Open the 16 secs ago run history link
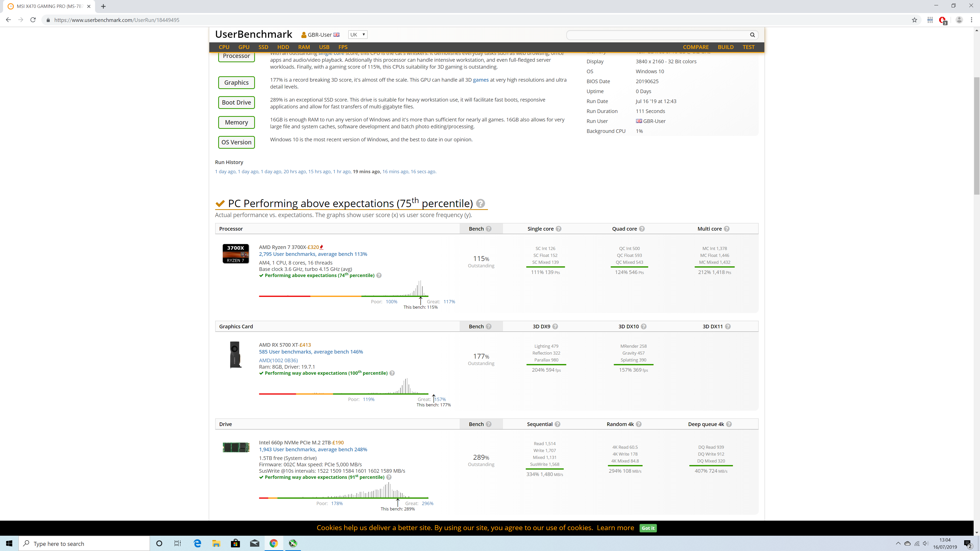980x551 pixels. (x=423, y=171)
